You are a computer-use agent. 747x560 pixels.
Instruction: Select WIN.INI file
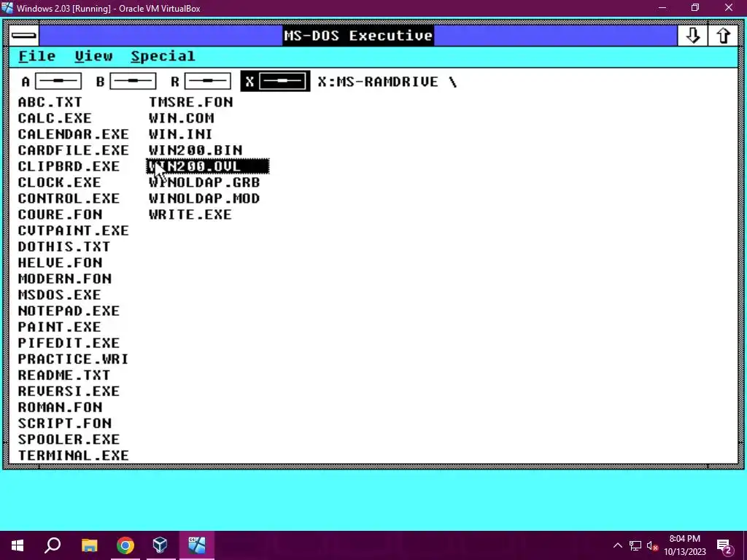coord(181,134)
